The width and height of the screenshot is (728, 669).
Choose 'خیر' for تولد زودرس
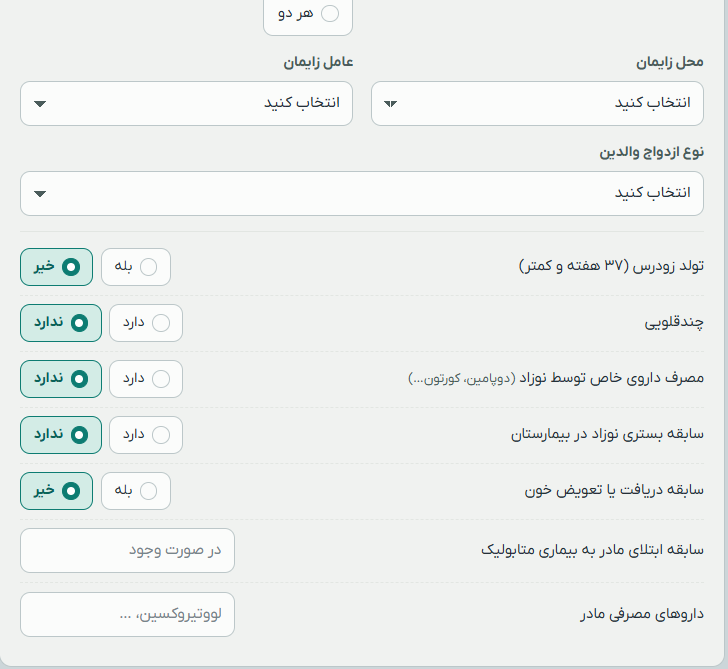click(x=57, y=267)
